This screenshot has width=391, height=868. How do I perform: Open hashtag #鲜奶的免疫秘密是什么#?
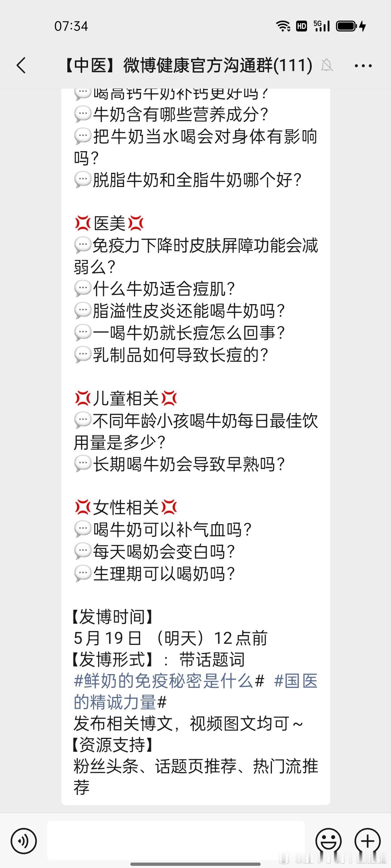coord(169,681)
